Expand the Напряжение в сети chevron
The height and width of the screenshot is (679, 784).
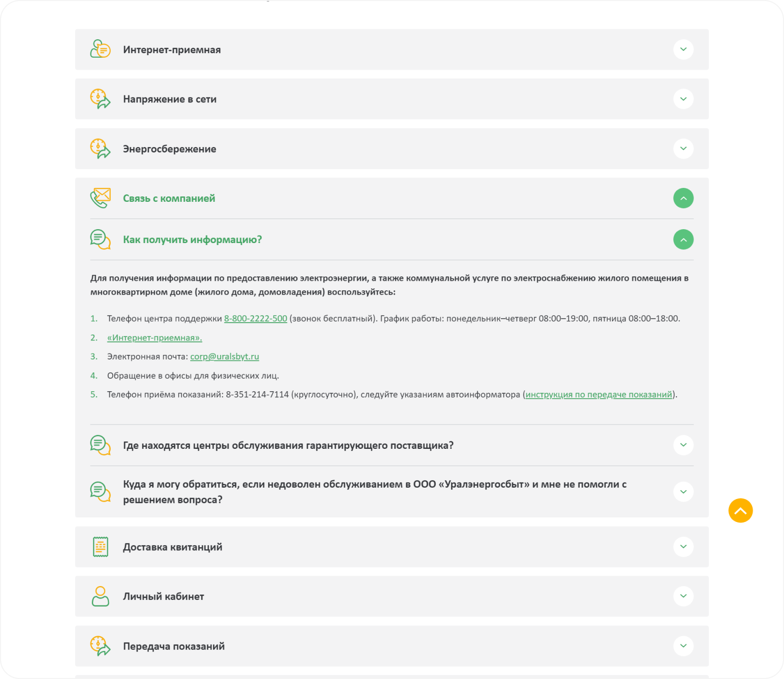tap(683, 99)
